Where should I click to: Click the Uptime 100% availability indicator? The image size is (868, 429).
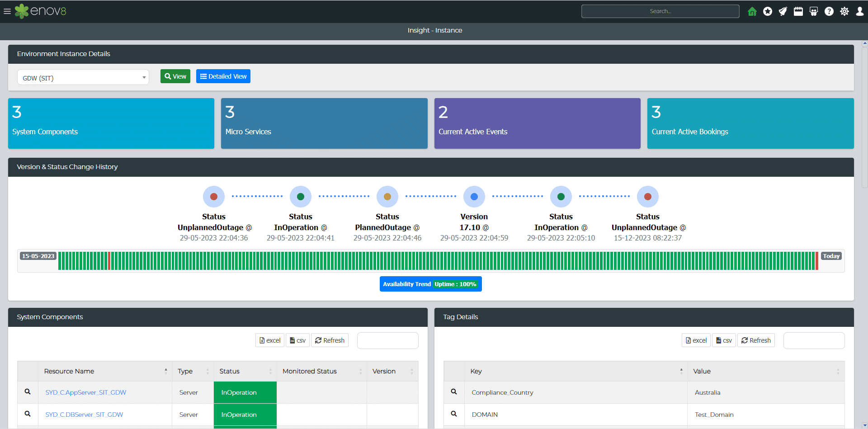pyautogui.click(x=455, y=284)
